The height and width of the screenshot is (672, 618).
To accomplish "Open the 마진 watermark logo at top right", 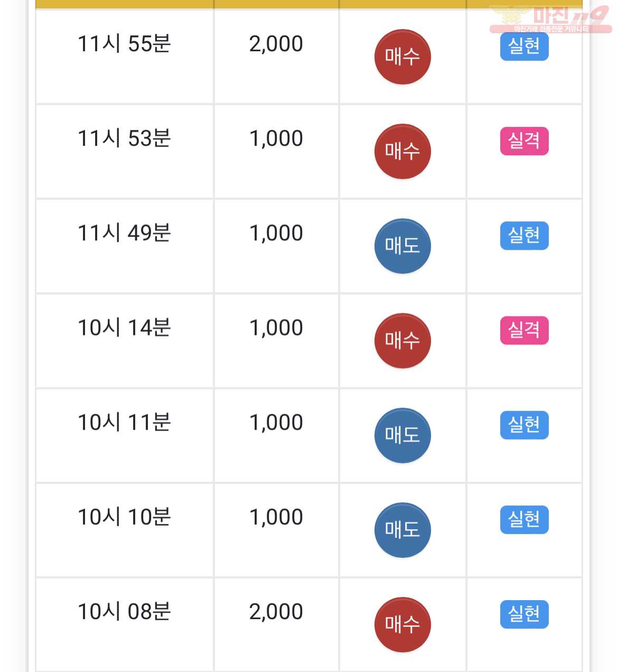I will click(x=551, y=19).
